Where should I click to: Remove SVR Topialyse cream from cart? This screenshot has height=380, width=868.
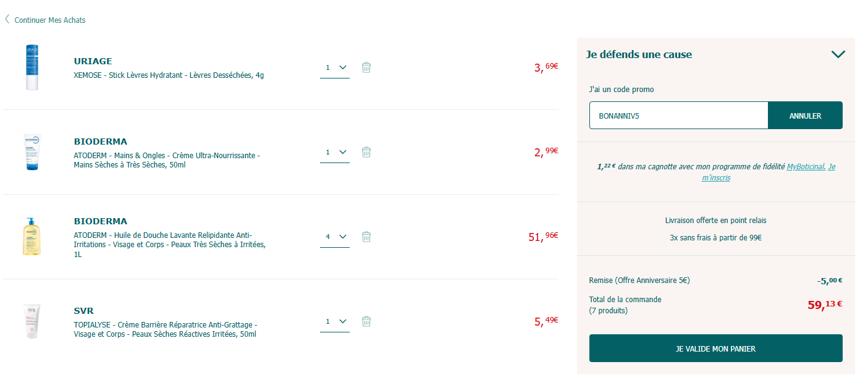click(x=366, y=321)
